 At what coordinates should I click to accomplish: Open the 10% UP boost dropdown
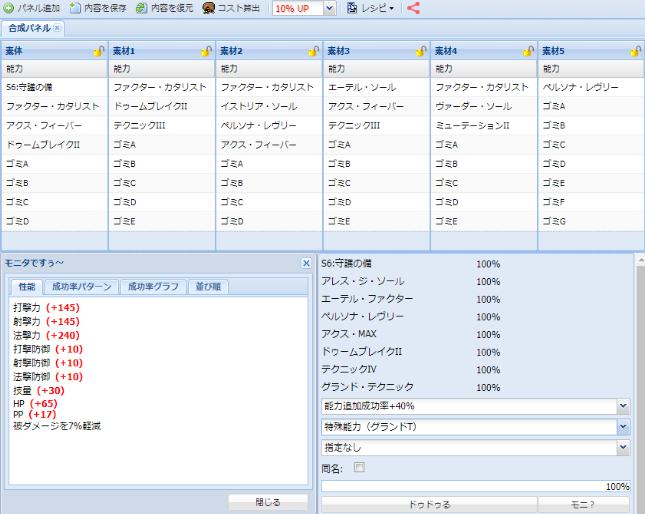(329, 9)
